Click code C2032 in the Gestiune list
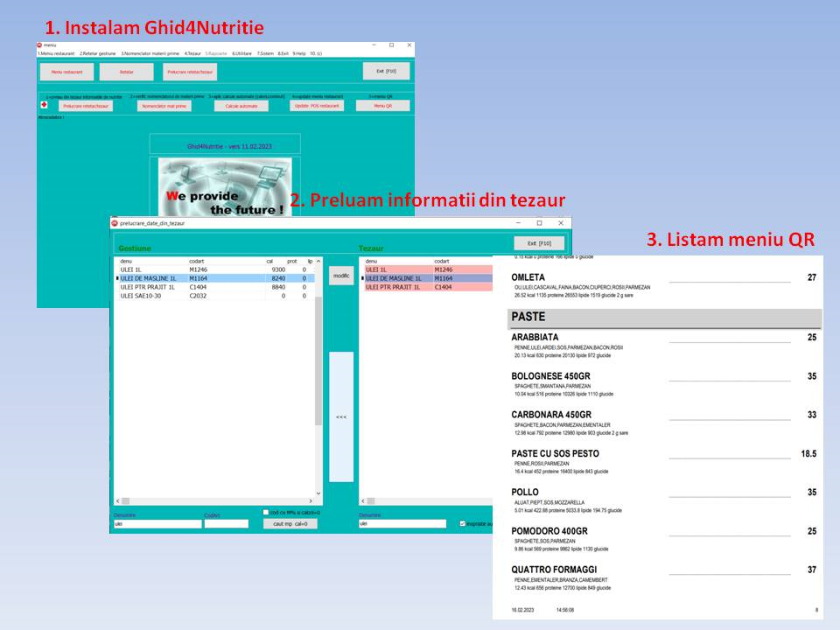 coord(198,296)
